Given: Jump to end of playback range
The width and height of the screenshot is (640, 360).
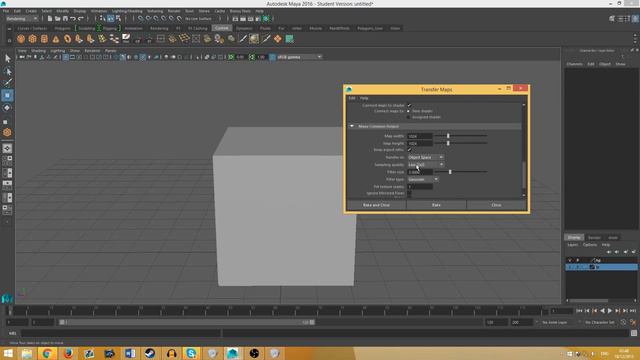Looking at the screenshot, I should tap(633, 311).
